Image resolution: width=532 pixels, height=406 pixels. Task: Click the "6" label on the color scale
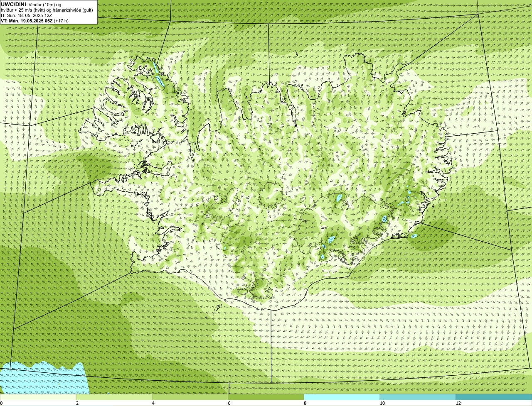pyautogui.click(x=229, y=403)
